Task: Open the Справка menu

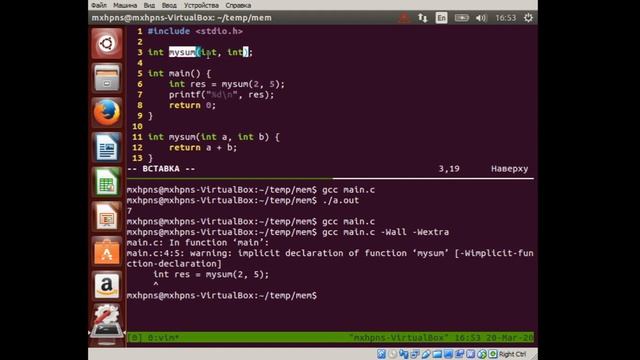Action: pos(238,5)
